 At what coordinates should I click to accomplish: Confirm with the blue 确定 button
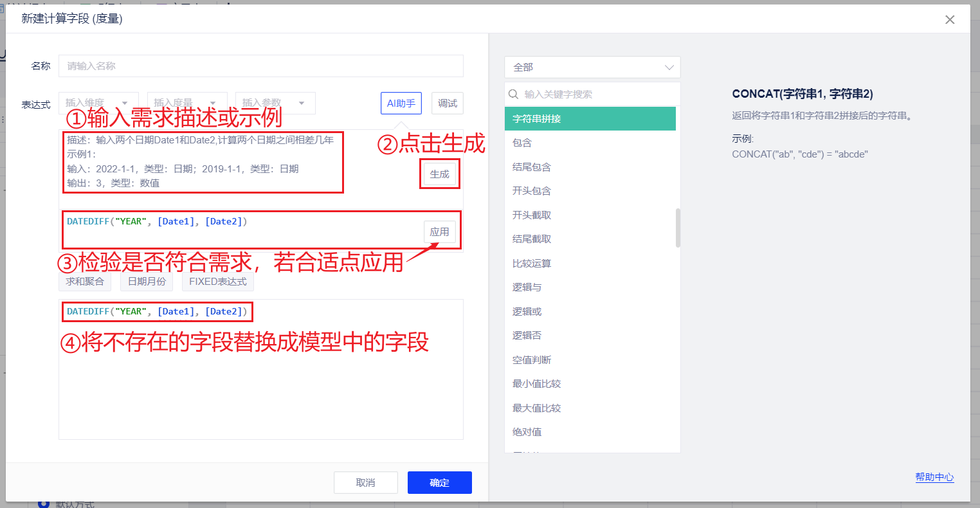click(439, 482)
